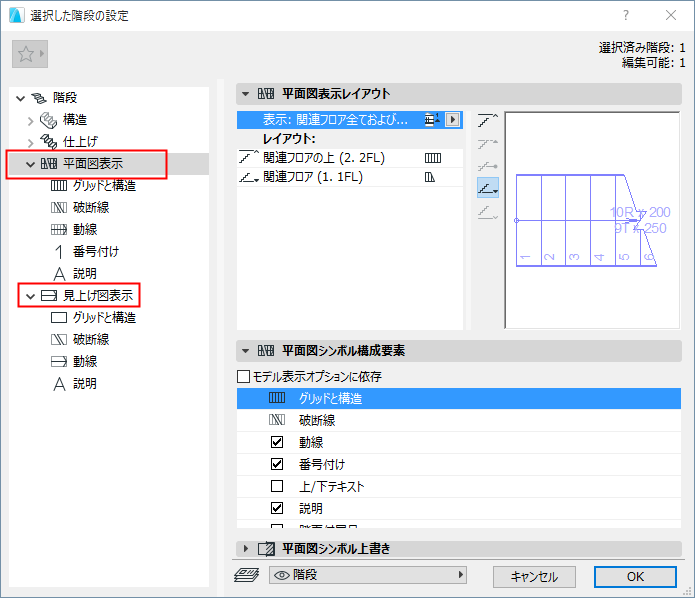Click 平面図表示レイアウト panel header title
The image size is (695, 598).
(336, 94)
